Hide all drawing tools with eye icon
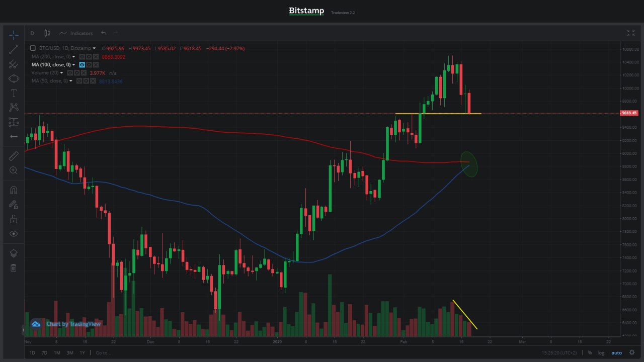Image resolution: width=644 pixels, height=362 pixels. click(x=14, y=233)
